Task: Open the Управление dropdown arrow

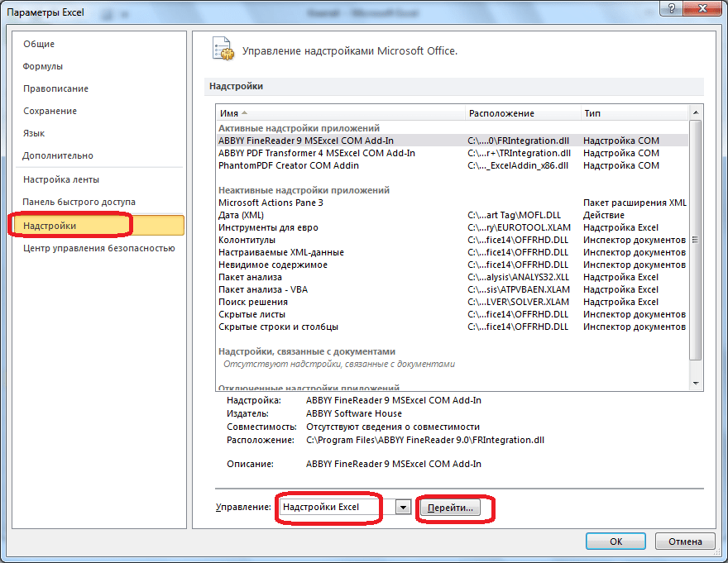Action: (404, 508)
